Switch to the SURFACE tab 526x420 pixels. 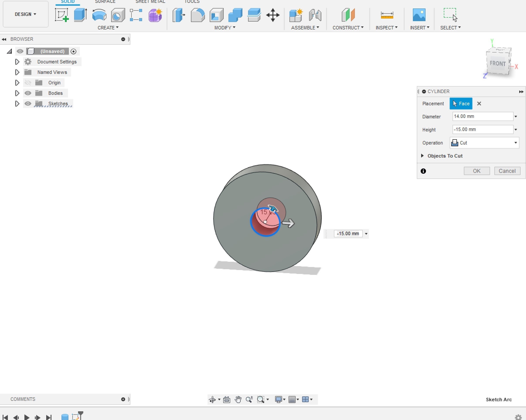[105, 2]
